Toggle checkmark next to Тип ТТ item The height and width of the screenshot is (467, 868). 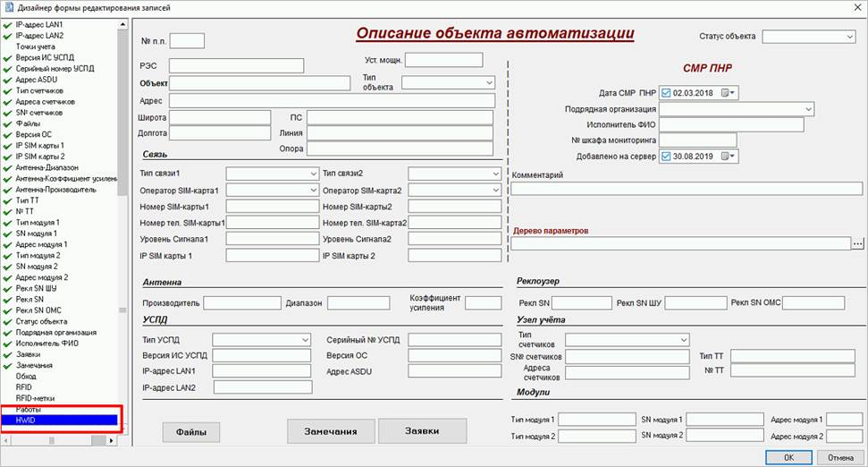tap(7, 200)
